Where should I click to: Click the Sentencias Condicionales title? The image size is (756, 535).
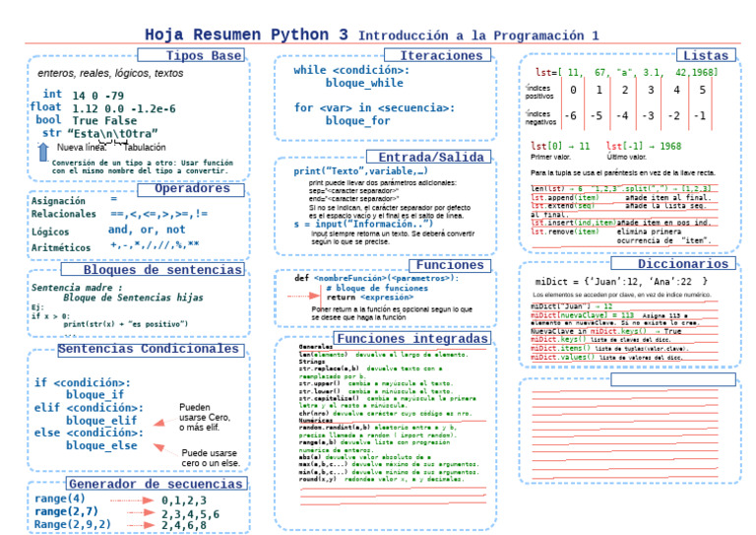point(149,349)
